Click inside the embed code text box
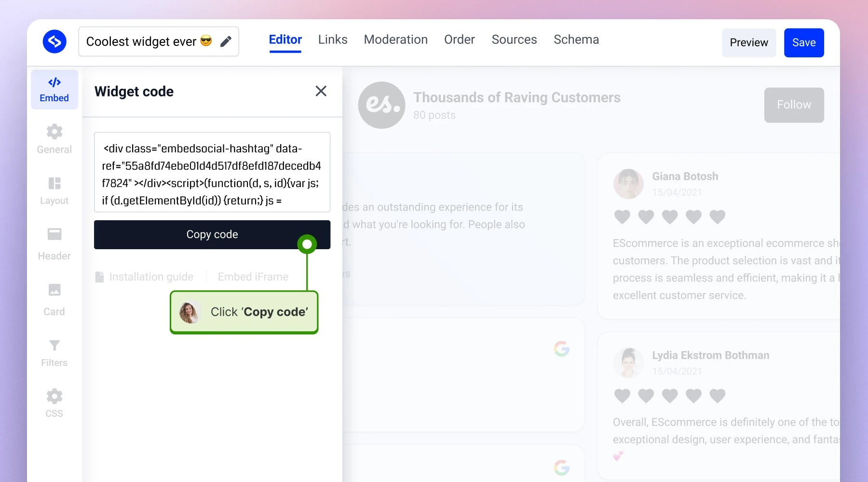 tap(212, 172)
